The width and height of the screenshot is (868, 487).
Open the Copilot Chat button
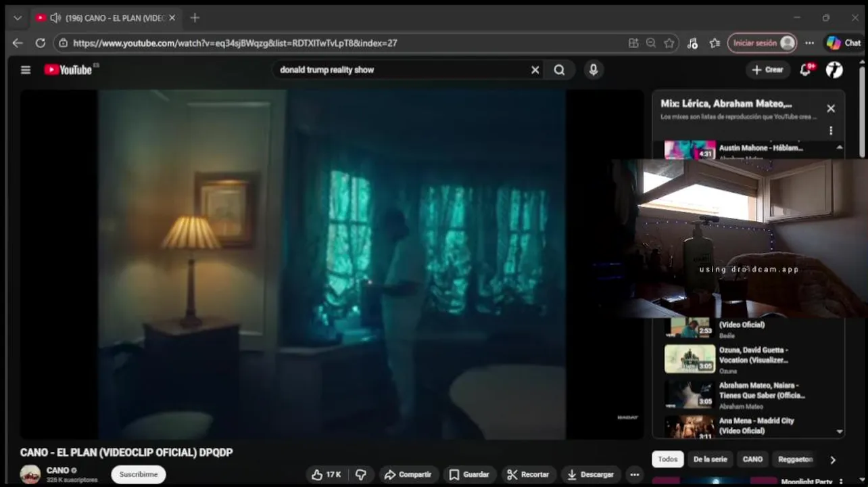click(x=843, y=43)
